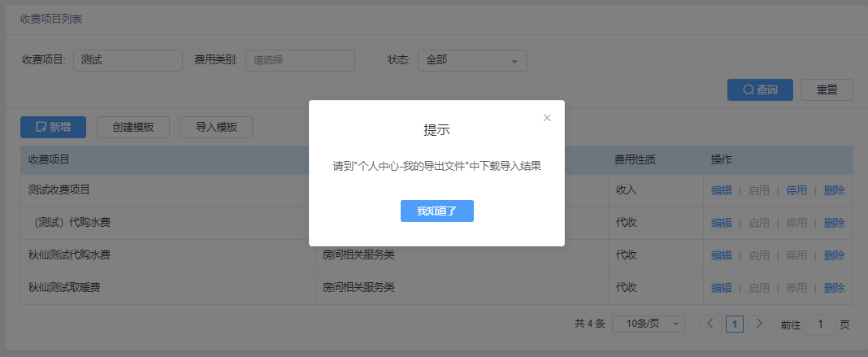Click 启用 for （测试）代购水费 row
Screen dimensions: 868x357
(758, 223)
